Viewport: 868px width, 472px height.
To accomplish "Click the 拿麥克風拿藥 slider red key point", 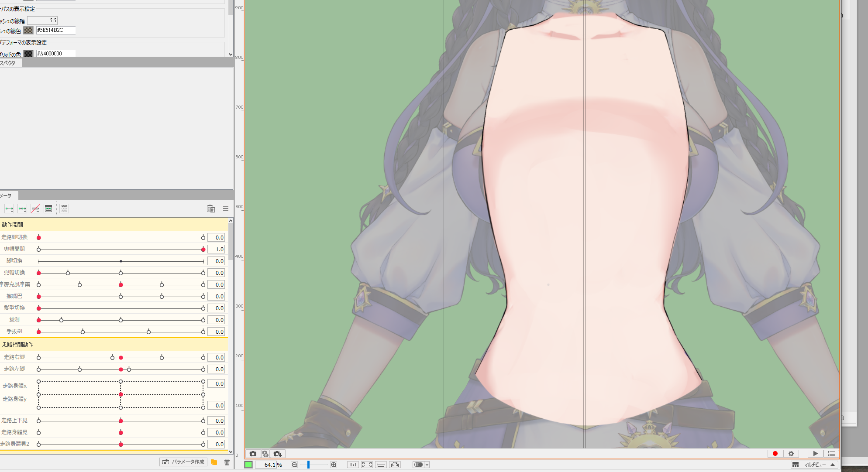I will click(121, 285).
